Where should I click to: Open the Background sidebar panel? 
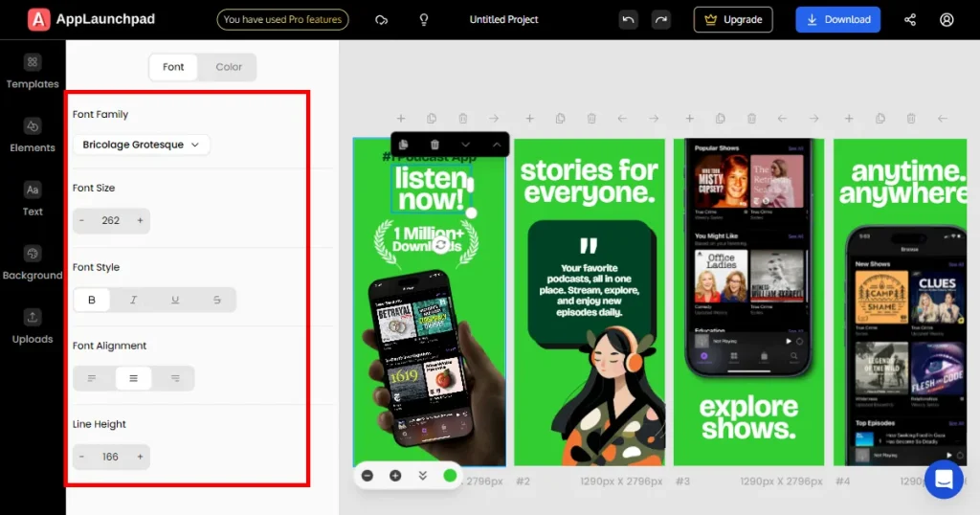click(x=33, y=262)
